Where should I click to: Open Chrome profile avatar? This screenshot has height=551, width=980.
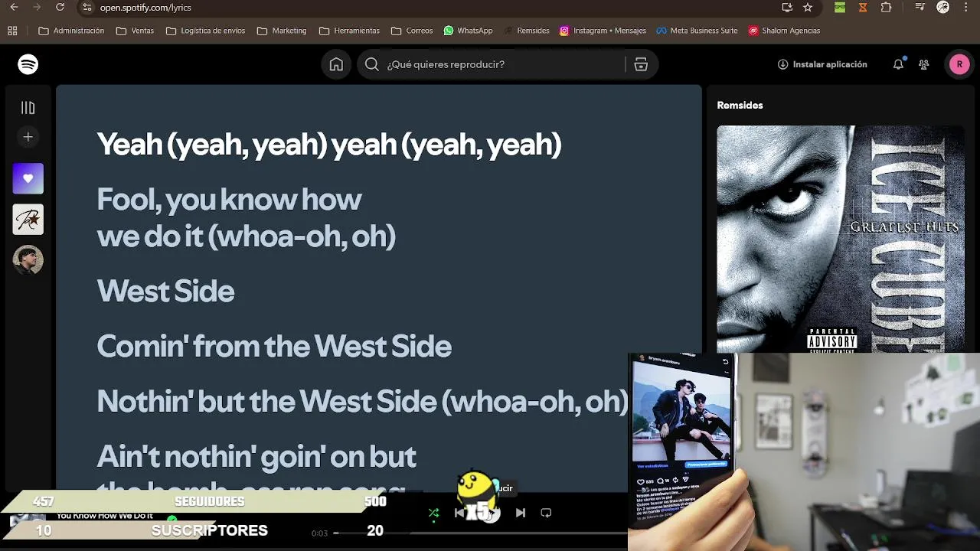tap(943, 8)
